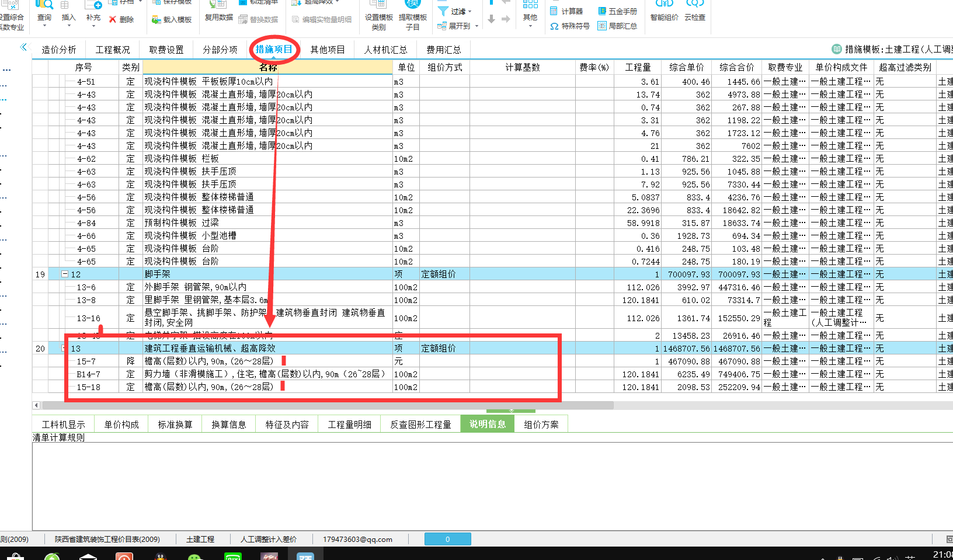This screenshot has height=560, width=953.
Task: Collapse the left panel with double-chevron icon
Action: click(23, 47)
